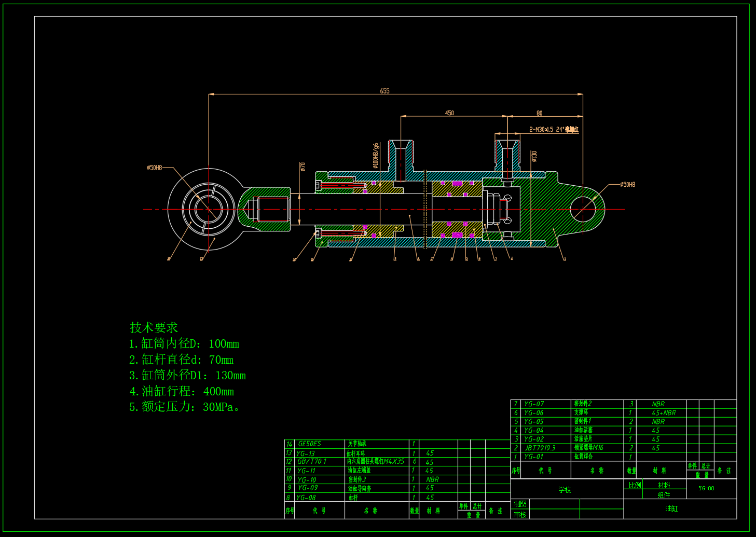Select the left ø50H8 bearing label
The image size is (756, 537).
(x=155, y=168)
